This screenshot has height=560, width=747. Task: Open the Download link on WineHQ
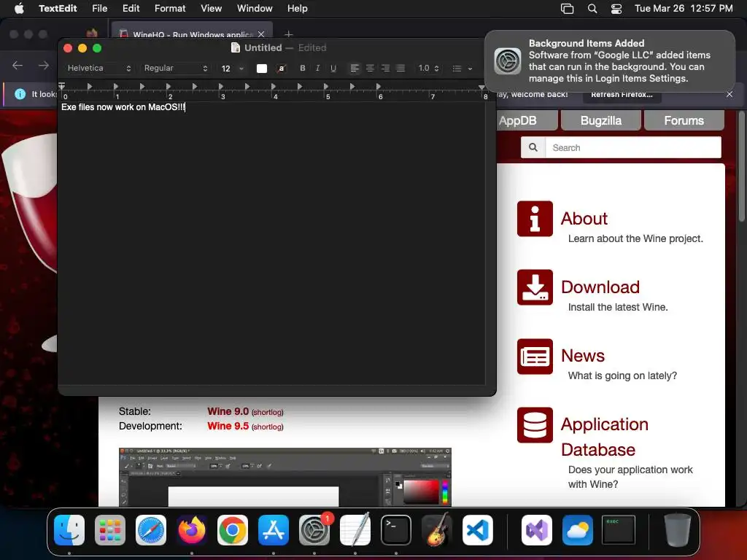click(x=600, y=287)
